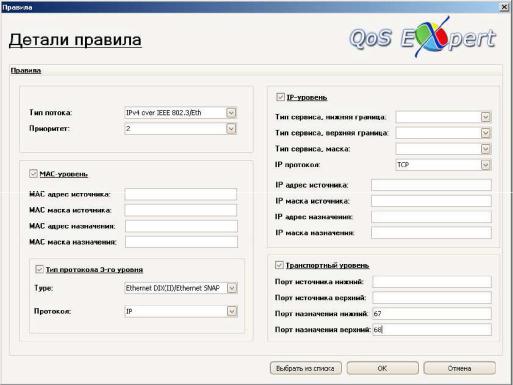513x385 pixels.
Task: Open Тип сервиса, нижняя граница dropdown
Action: pos(486,117)
